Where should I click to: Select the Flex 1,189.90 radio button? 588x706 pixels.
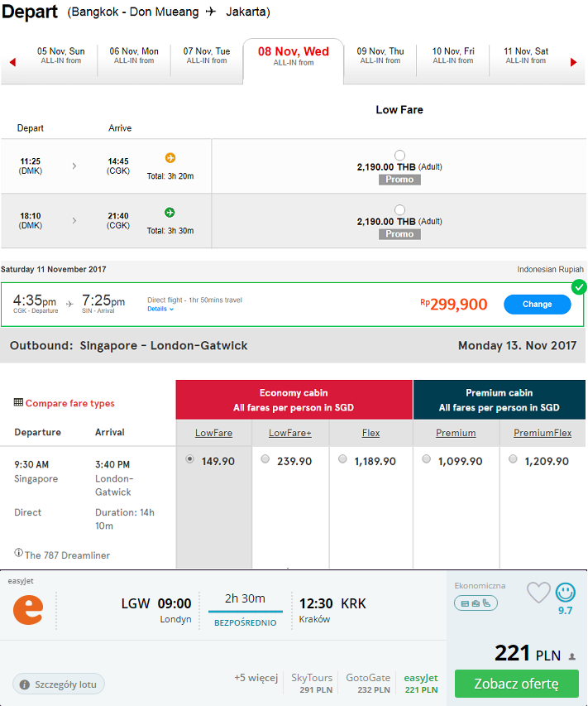[x=343, y=459]
